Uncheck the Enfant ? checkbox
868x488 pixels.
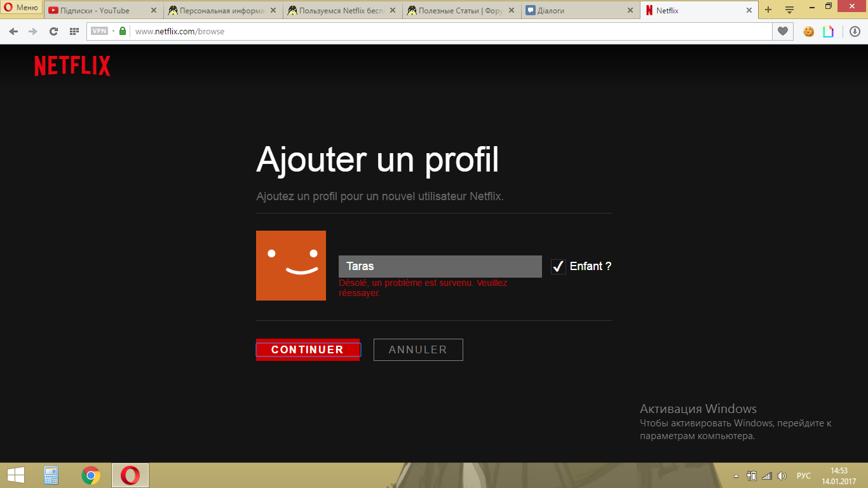[x=559, y=267]
